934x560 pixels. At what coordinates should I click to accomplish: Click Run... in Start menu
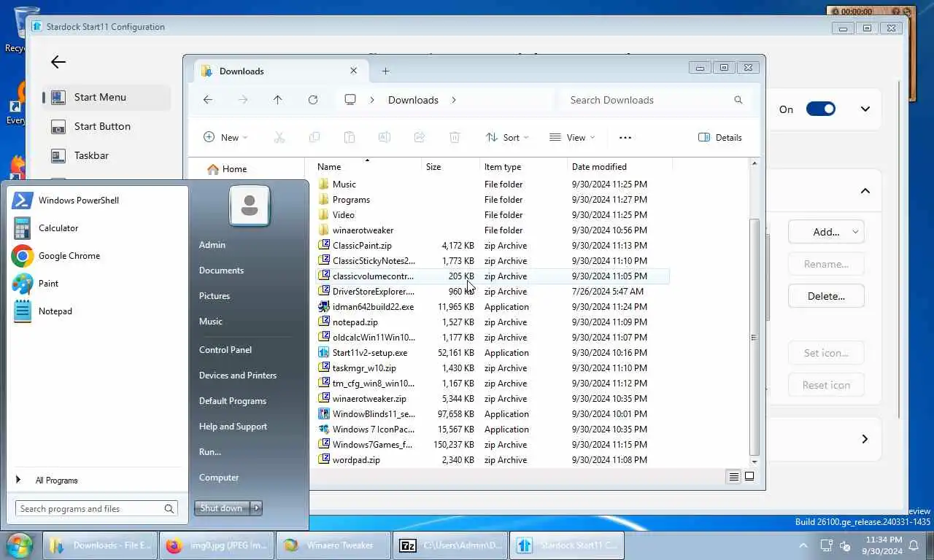pyautogui.click(x=209, y=452)
